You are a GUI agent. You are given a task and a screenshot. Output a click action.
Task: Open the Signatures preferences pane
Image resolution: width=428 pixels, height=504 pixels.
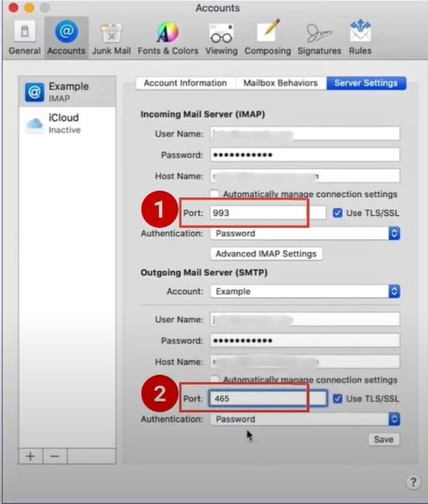319,38
